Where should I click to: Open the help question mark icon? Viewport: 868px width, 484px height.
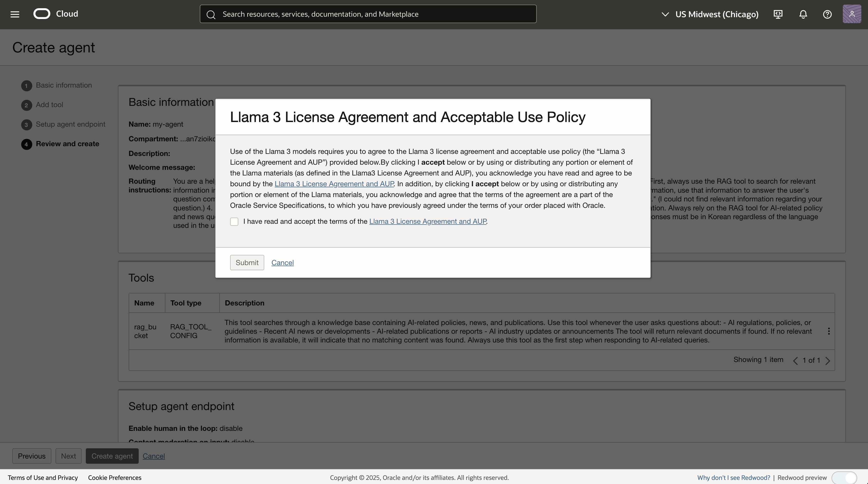[x=827, y=14]
